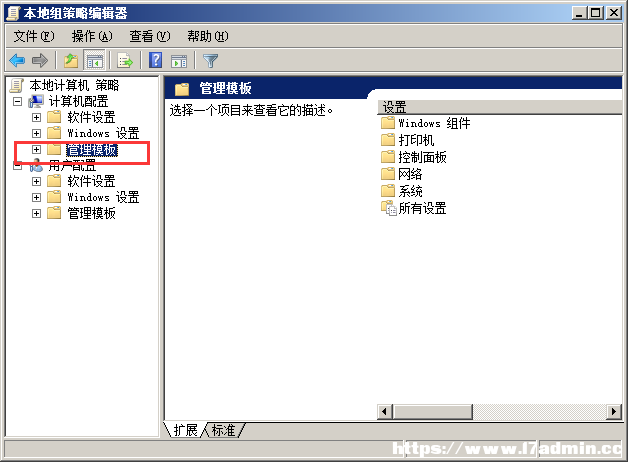Toggle the show/hide action pane icon
Screen dimensions: 628x462
[x=179, y=61]
